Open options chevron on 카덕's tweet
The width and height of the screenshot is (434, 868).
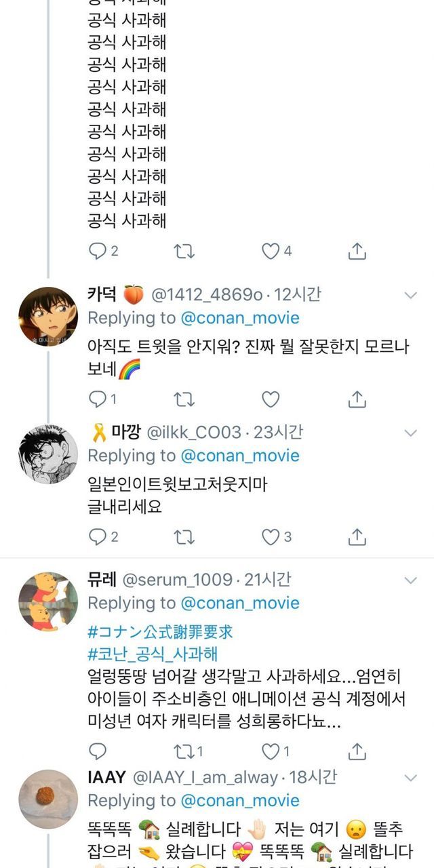click(x=410, y=296)
